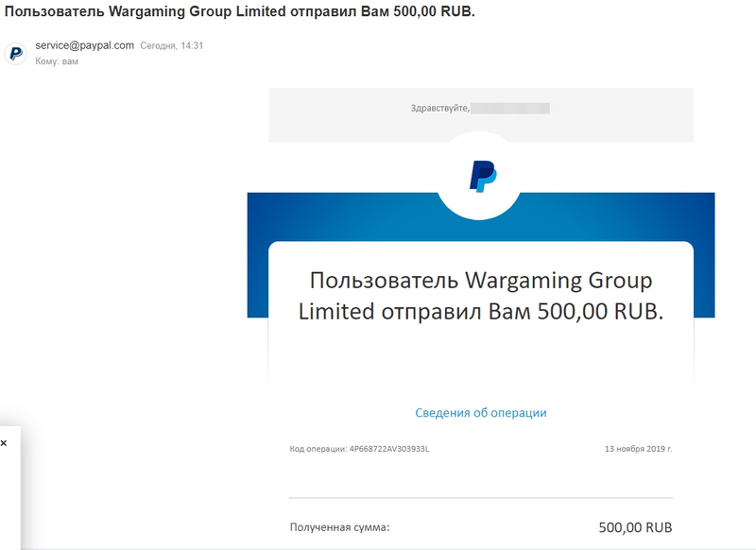Image resolution: width=756 pixels, height=550 pixels.
Task: Click the greeting Здравствуйте, text
Action: point(440,108)
